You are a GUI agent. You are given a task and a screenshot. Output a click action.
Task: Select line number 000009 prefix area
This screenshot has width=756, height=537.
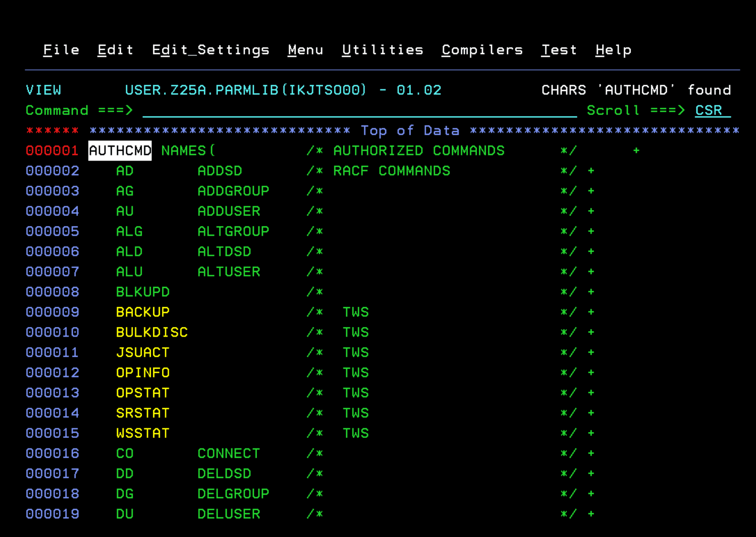(x=52, y=312)
